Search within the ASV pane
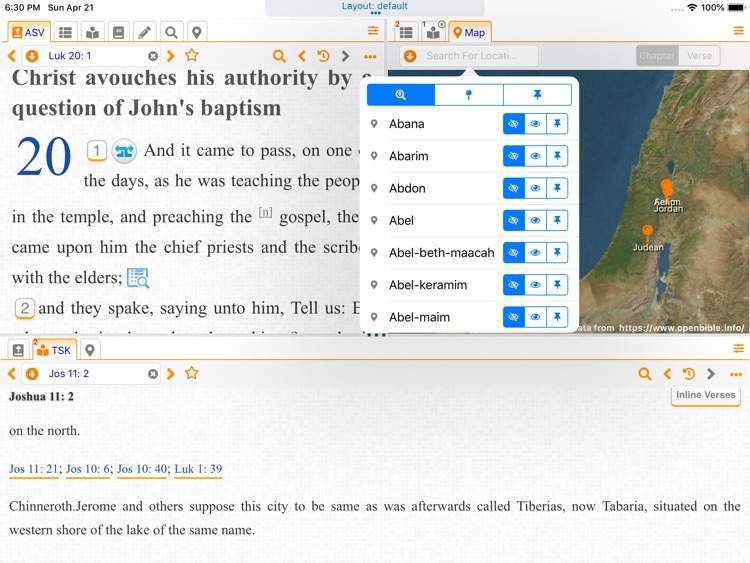This screenshot has height=563, width=750. pyautogui.click(x=279, y=56)
